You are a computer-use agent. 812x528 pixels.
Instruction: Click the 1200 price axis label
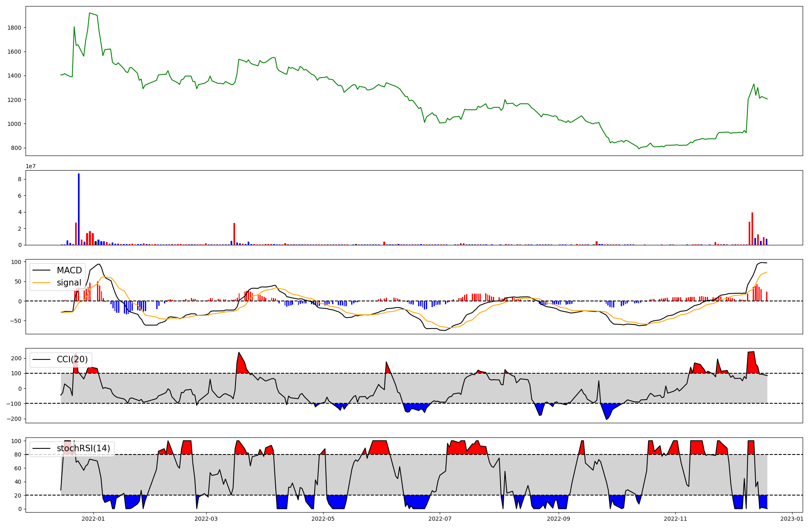tap(14, 100)
